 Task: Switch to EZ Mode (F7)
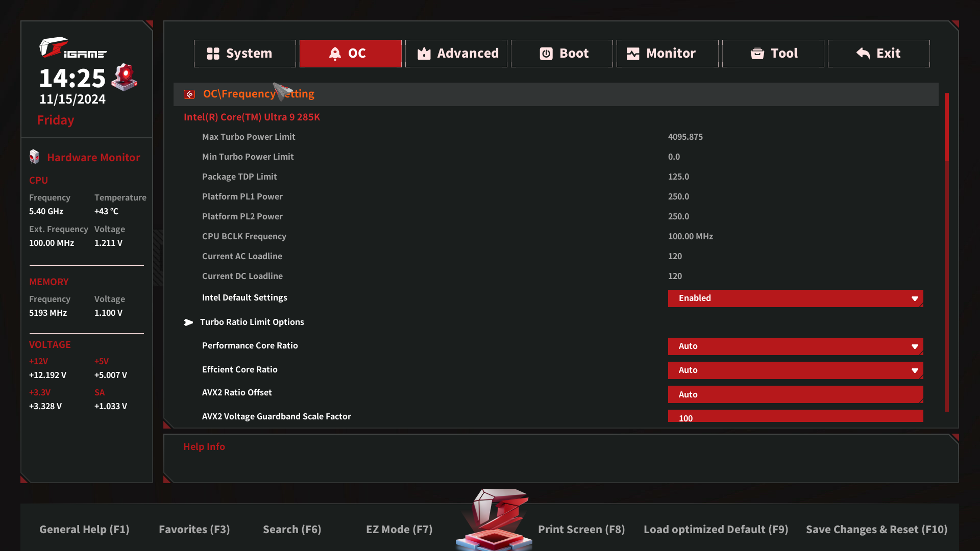click(399, 530)
